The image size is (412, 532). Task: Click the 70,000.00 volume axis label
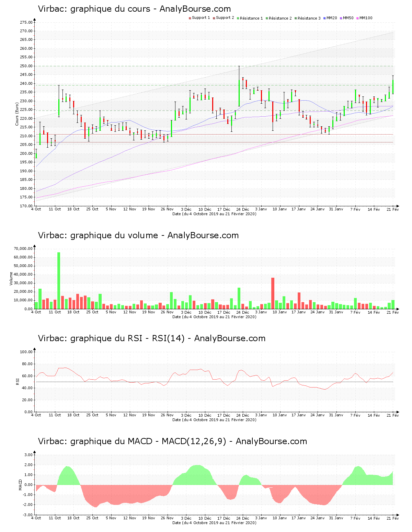(23, 248)
